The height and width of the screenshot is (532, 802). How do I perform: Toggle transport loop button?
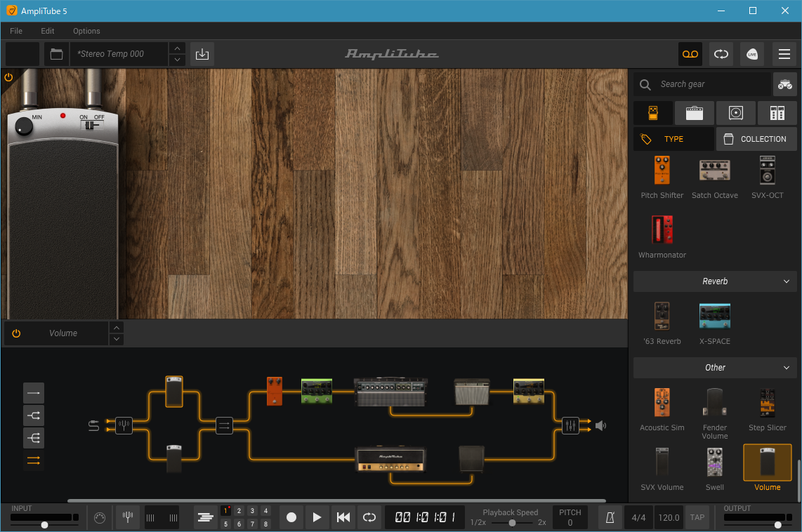[369, 518]
